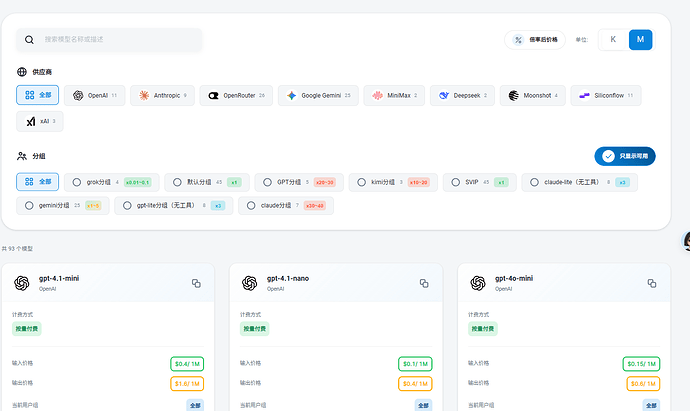Click the 全部 user-group tag on gpt-4.1-nano card
The width and height of the screenshot is (690, 411).
coord(423,405)
